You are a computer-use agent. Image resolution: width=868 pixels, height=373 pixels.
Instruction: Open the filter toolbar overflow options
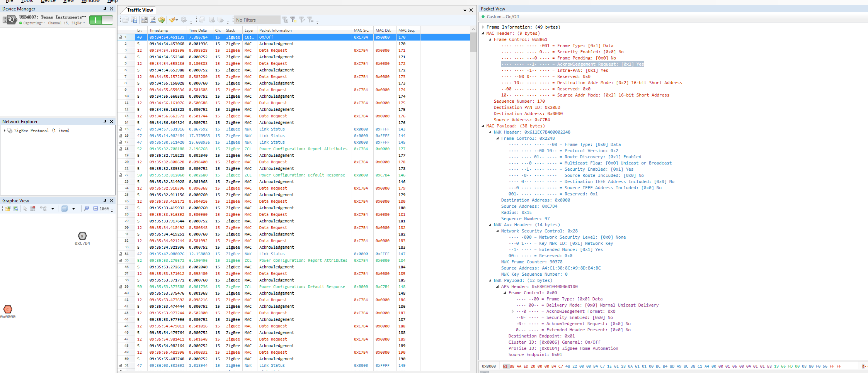[317, 22]
